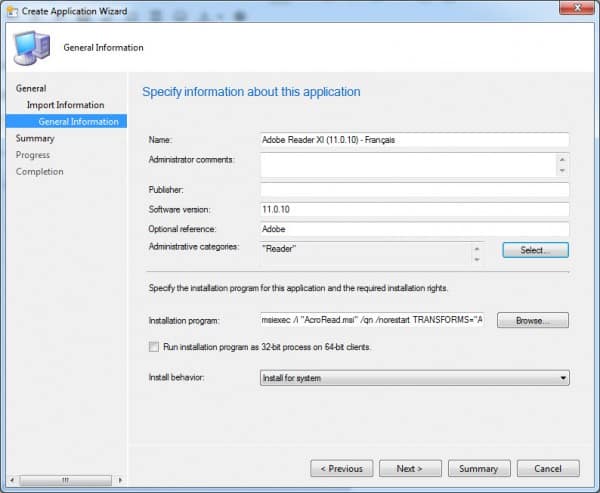
Task: Select General Information step in sidebar
Action: click(x=78, y=122)
